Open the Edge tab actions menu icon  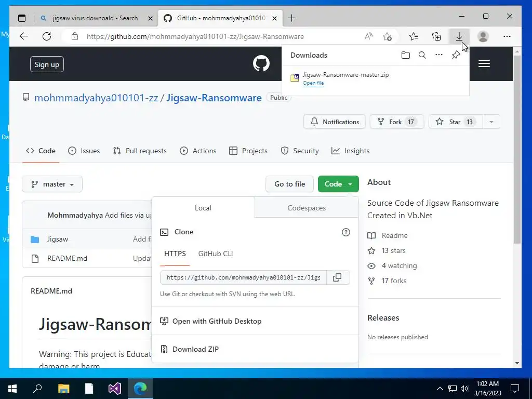click(22, 18)
